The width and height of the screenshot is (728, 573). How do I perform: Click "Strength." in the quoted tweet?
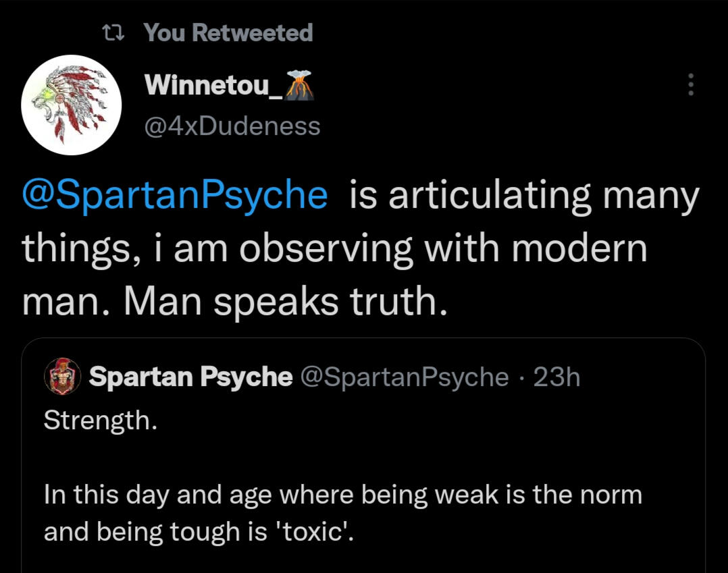[x=101, y=420]
